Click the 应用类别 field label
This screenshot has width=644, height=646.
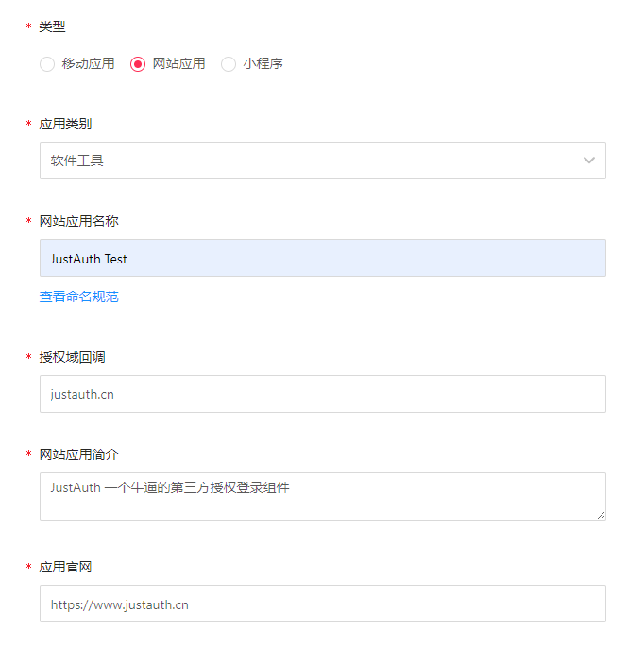[x=65, y=124]
